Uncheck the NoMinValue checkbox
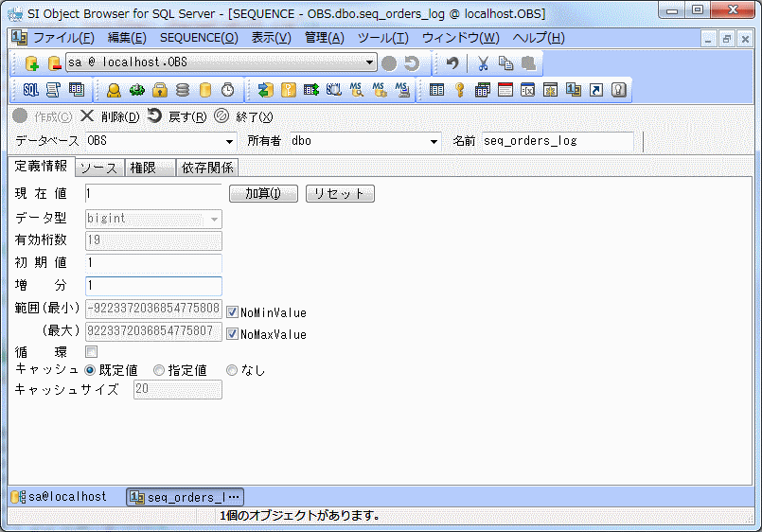This screenshot has height=532, width=762. point(232,311)
